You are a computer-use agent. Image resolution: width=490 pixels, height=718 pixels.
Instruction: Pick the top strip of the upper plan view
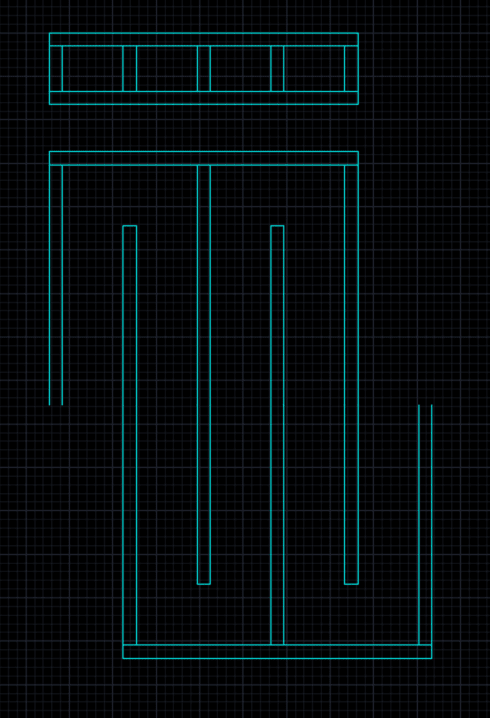pos(204,39)
